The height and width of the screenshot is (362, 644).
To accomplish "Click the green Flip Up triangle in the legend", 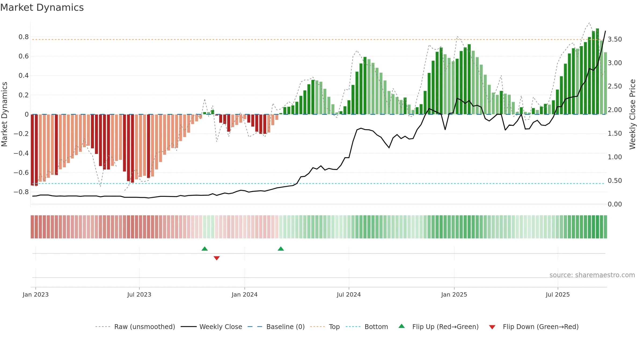I will [x=402, y=326].
